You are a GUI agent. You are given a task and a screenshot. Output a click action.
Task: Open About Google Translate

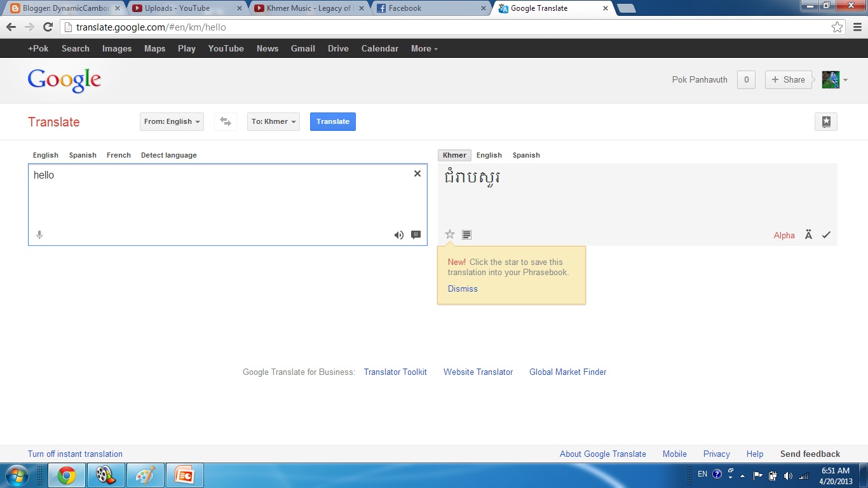(x=603, y=454)
